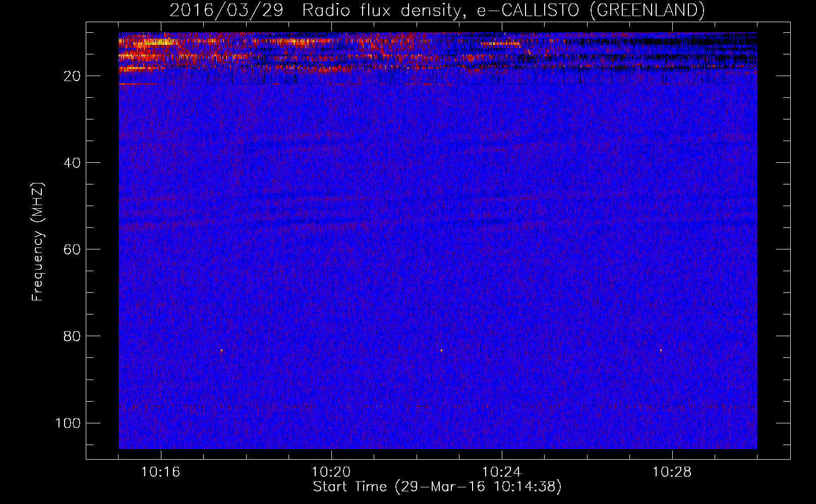Screen dimensions: 816x504
Task: Click the 10:24 time tick label
Action: (x=501, y=472)
